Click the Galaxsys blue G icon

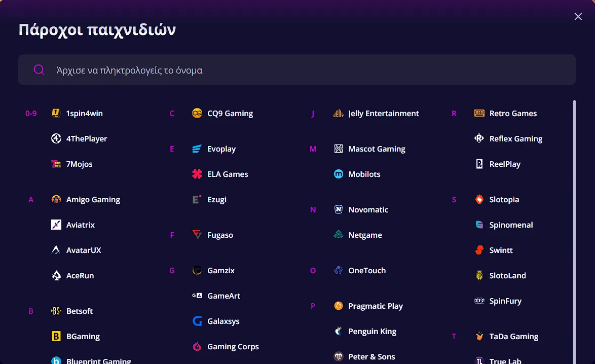pos(197,321)
